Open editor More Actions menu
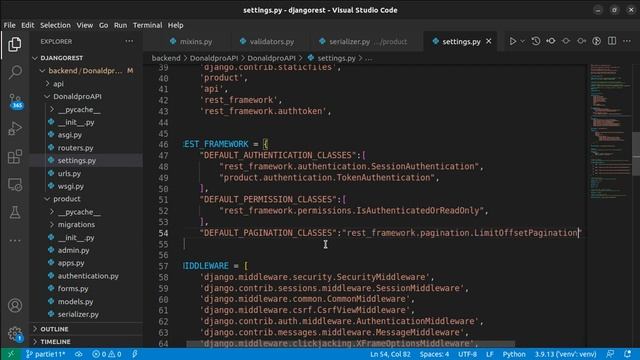Viewport: 640px width, 360px height. [627, 41]
